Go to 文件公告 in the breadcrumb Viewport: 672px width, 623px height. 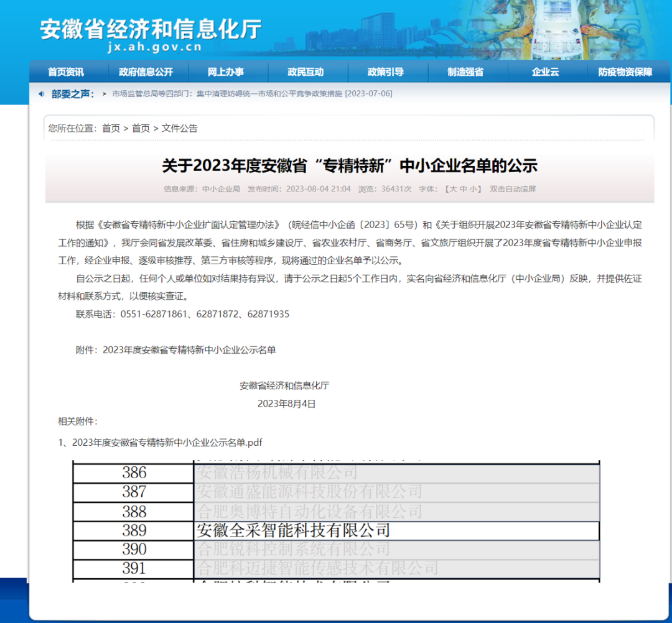180,128
